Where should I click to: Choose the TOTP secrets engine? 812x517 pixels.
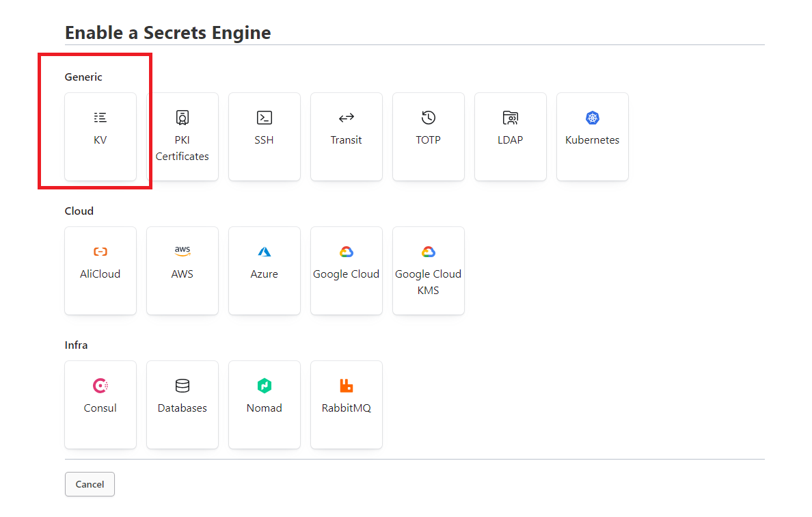429,135
